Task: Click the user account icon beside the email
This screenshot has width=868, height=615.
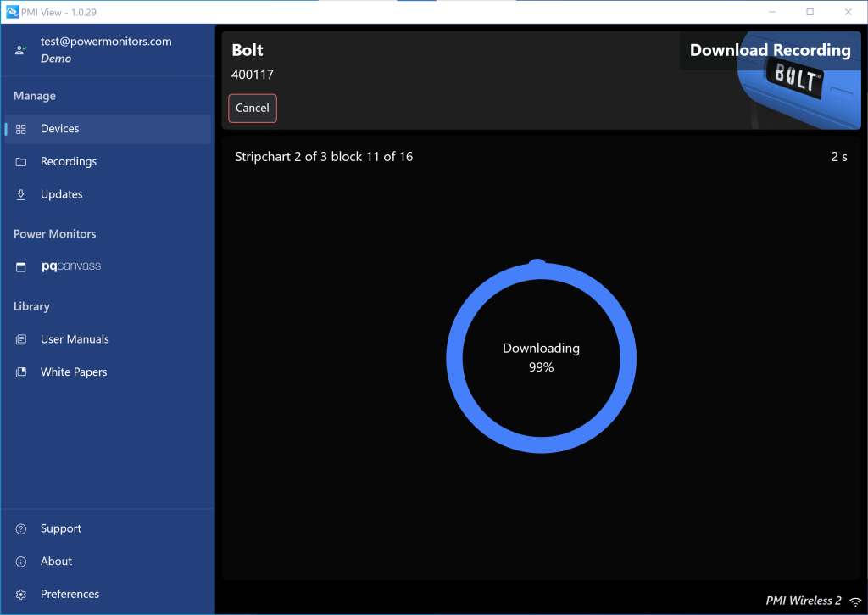Action: (19, 49)
